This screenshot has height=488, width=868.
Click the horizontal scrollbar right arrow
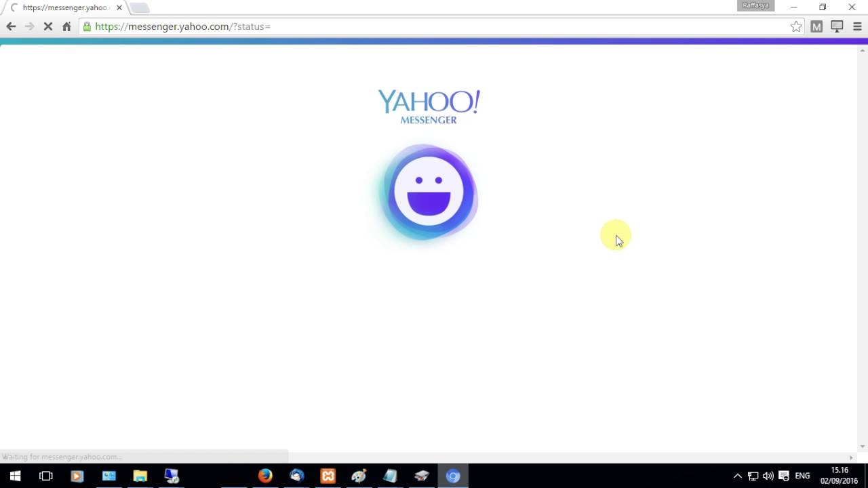tap(852, 457)
